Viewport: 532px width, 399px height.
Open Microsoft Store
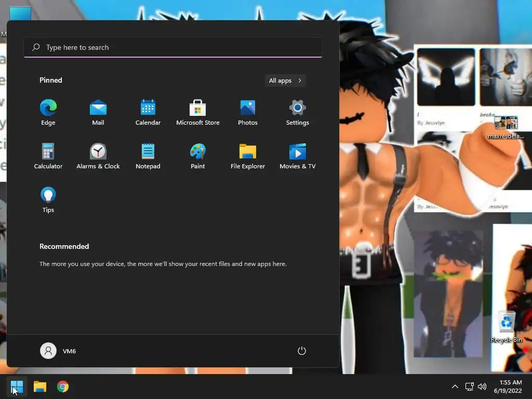(198, 113)
